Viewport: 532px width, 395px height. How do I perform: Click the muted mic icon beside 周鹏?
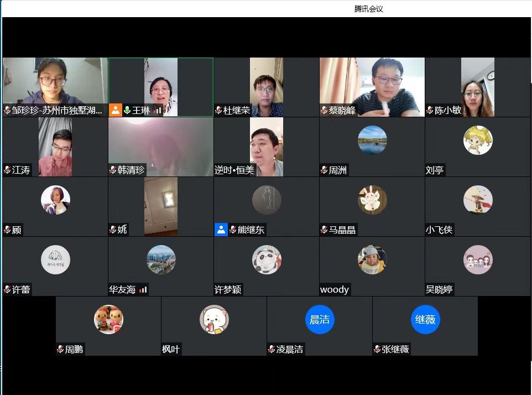click(60, 350)
